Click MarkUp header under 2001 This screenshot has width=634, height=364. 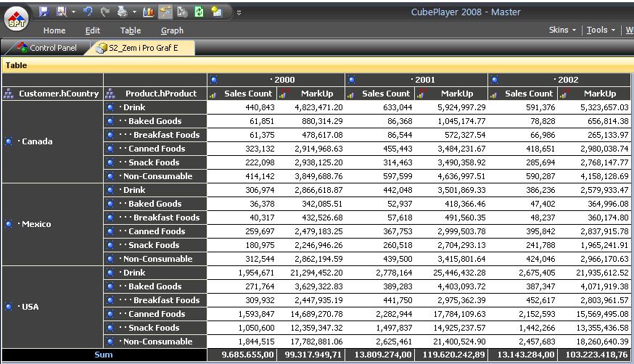click(450, 94)
